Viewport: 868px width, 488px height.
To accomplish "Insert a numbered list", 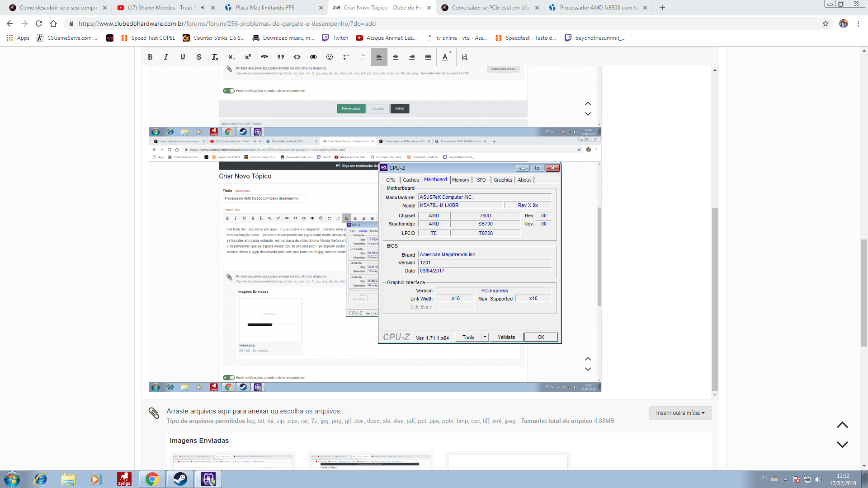I will coord(363,57).
